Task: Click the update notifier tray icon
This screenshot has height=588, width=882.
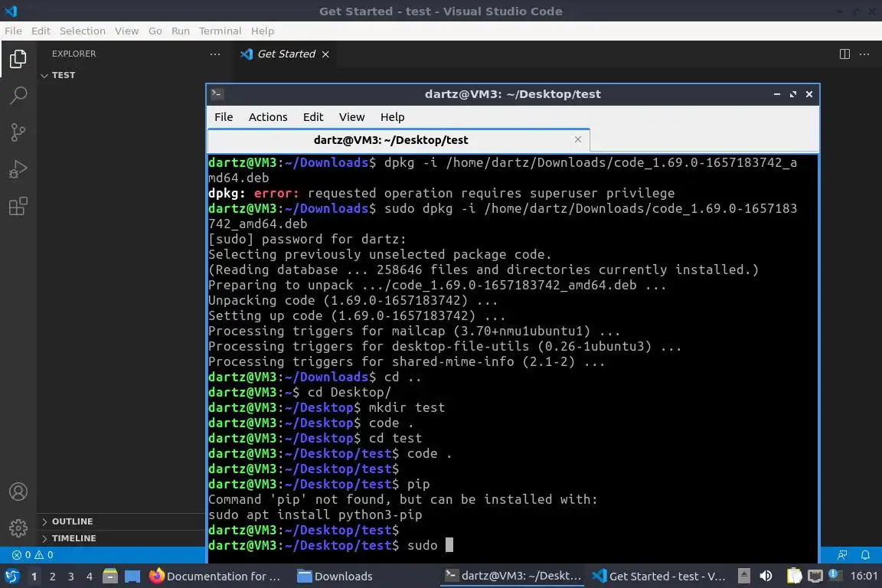Action: (x=834, y=575)
